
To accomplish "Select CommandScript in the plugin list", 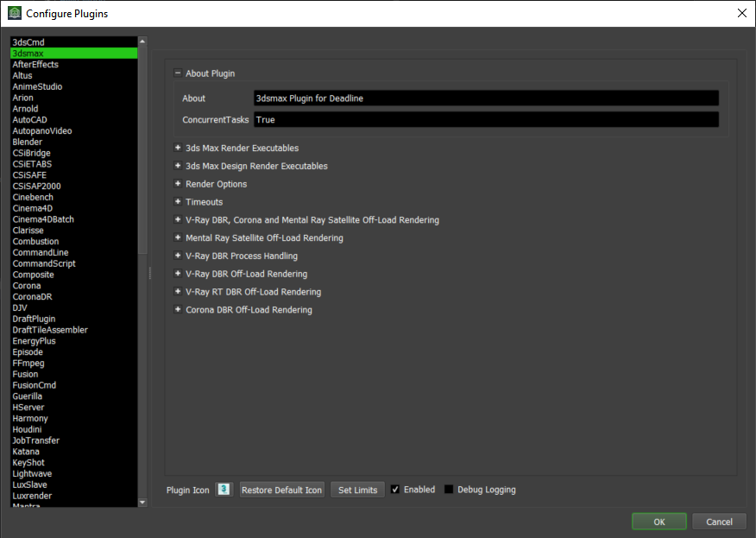I will click(73, 263).
